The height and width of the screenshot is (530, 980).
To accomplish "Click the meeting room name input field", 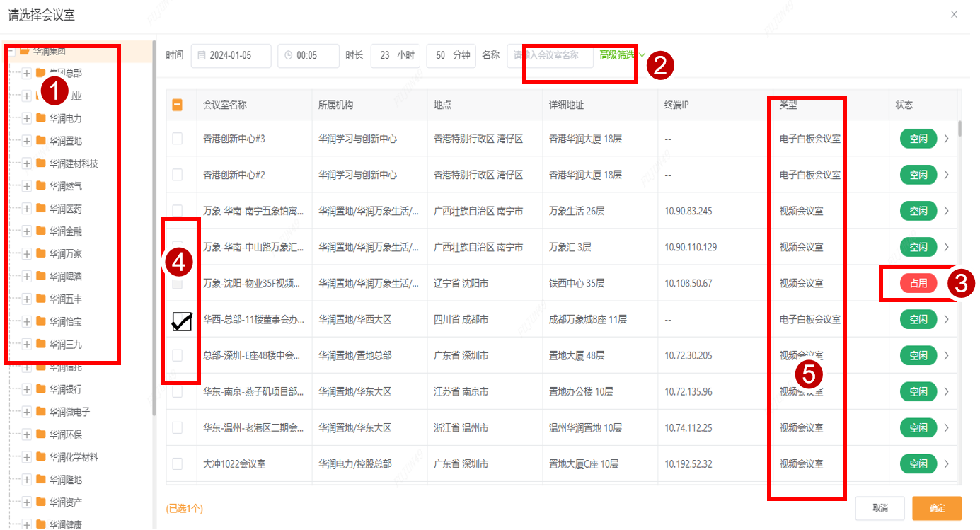I will (x=550, y=55).
